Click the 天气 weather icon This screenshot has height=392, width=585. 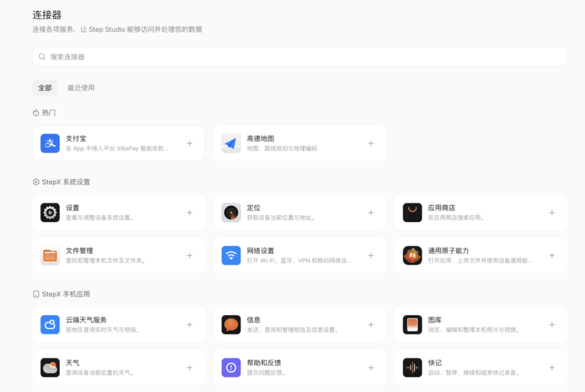click(50, 368)
